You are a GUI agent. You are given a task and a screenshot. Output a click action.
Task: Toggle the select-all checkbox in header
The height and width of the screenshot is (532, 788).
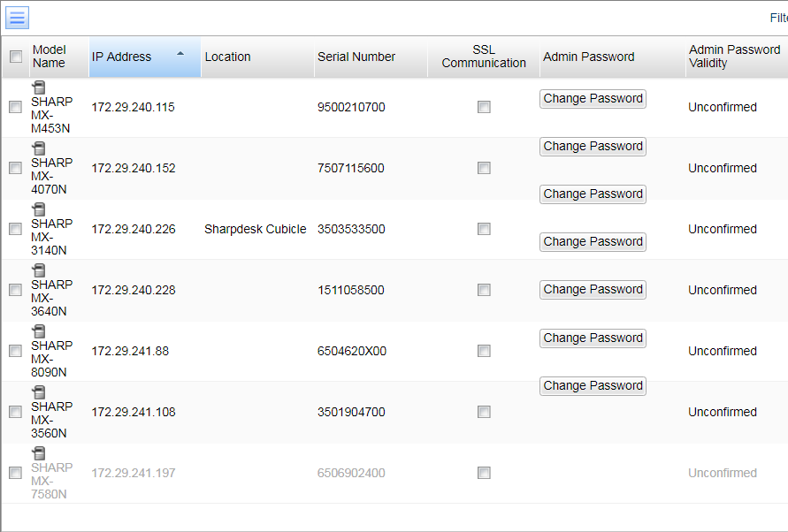click(x=16, y=57)
